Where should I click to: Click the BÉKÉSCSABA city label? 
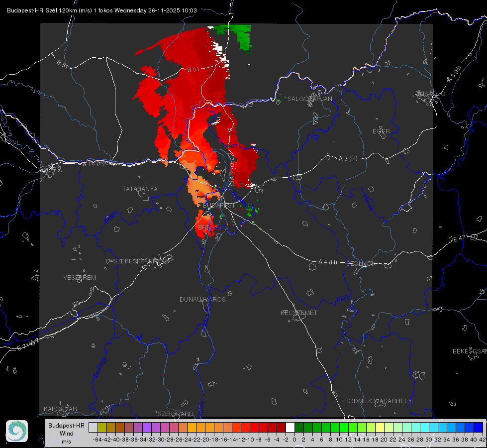[470, 351]
